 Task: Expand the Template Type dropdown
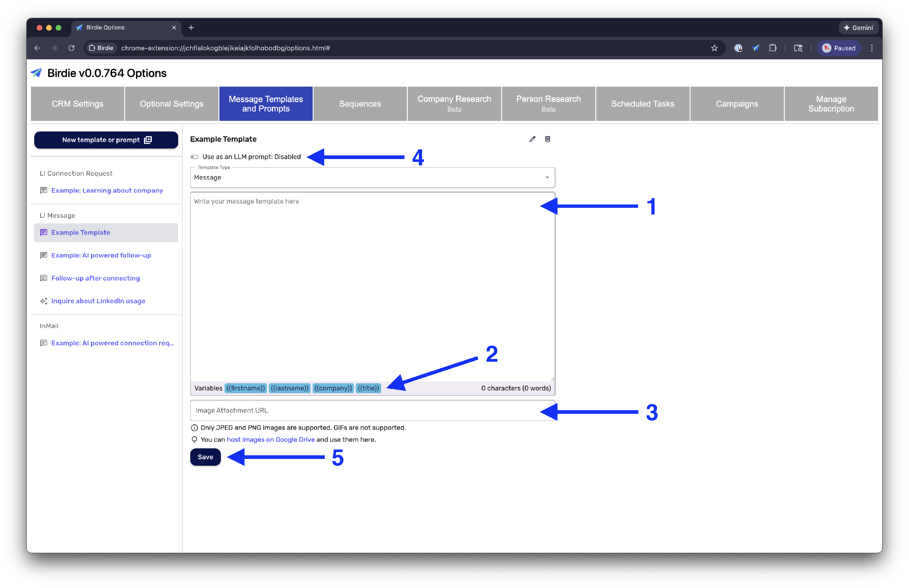(372, 178)
